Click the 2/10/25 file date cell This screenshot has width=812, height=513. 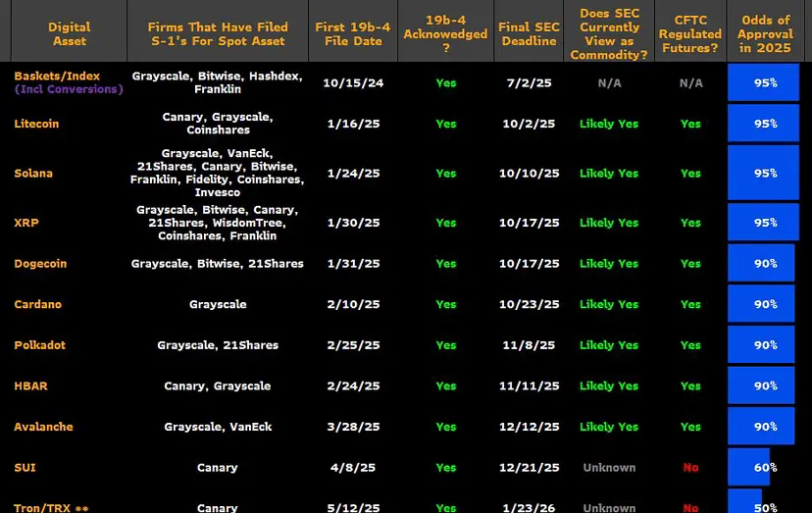[353, 304]
